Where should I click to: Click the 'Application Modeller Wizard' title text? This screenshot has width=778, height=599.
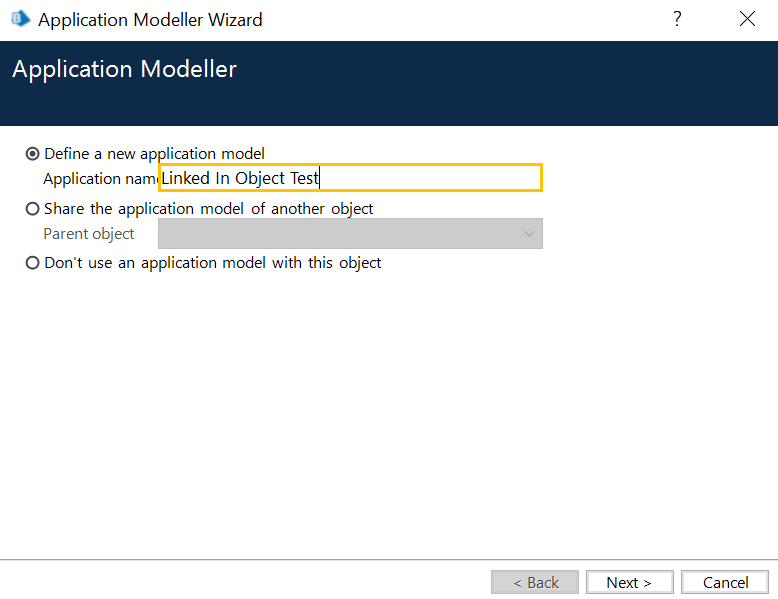150,19
